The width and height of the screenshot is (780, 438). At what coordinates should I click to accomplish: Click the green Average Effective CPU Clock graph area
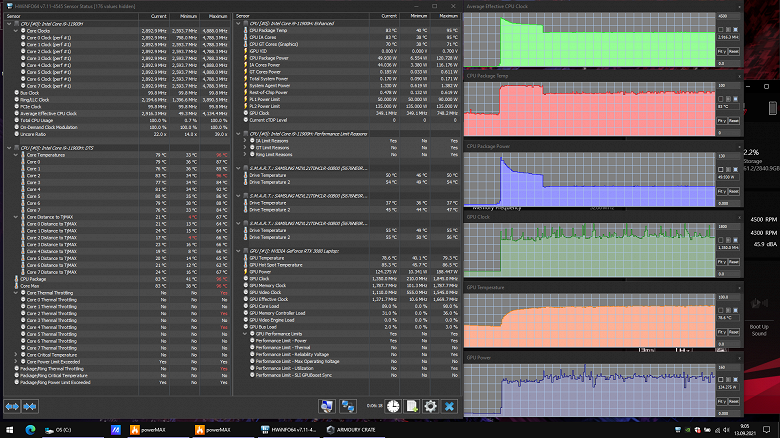[x=589, y=40]
